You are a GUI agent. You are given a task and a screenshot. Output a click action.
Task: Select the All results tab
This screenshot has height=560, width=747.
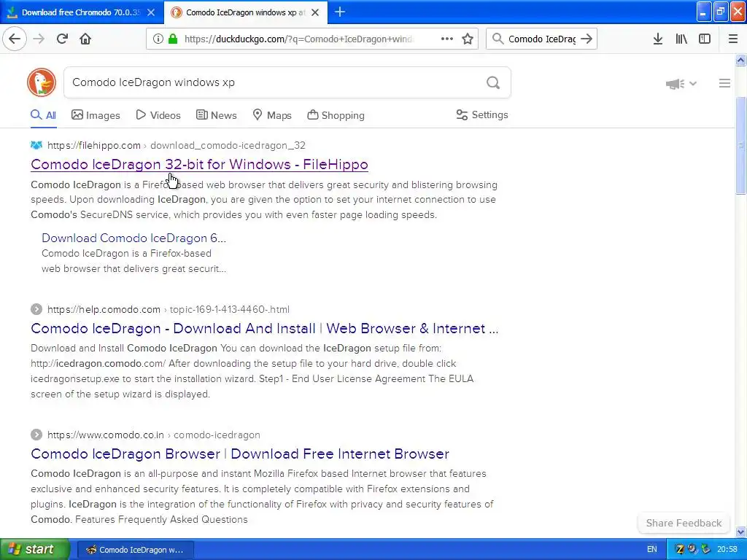[x=43, y=115]
